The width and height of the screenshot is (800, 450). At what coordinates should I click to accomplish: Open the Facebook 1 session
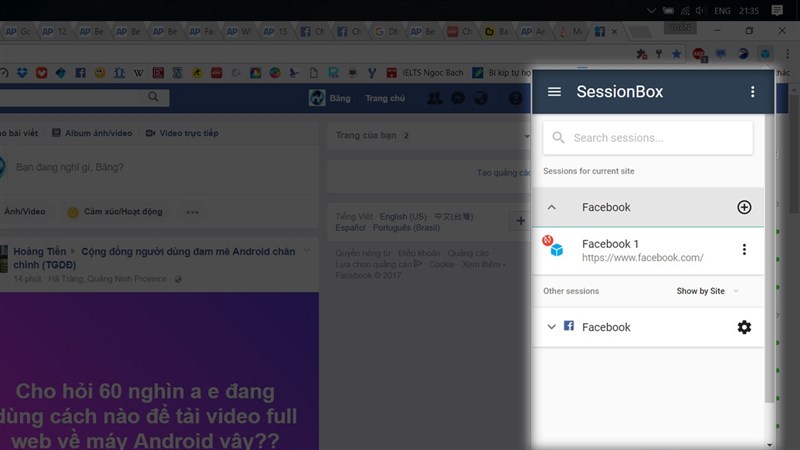(642, 250)
